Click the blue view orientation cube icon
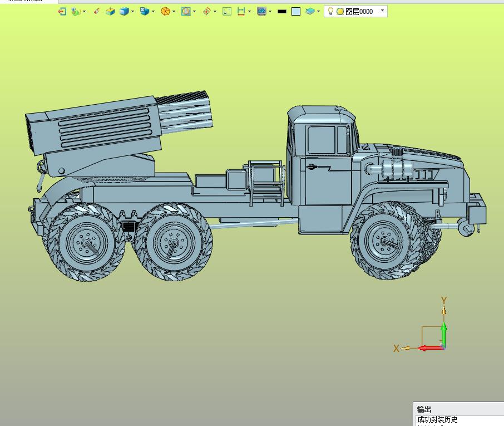Viewport: 504px width, 426px height. [145, 12]
